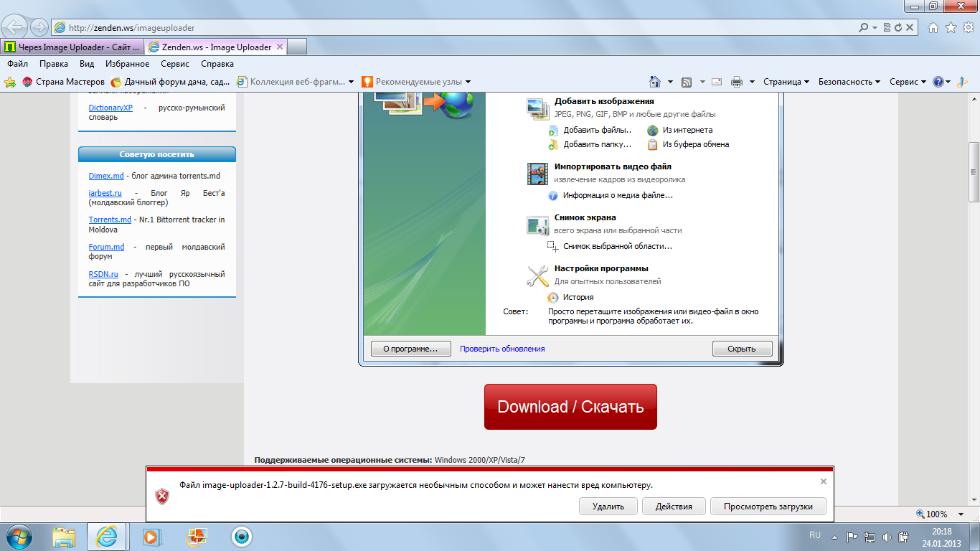Image resolution: width=980 pixels, height=551 pixels.
Task: Open the DictionaryXP link
Action: 110,108
